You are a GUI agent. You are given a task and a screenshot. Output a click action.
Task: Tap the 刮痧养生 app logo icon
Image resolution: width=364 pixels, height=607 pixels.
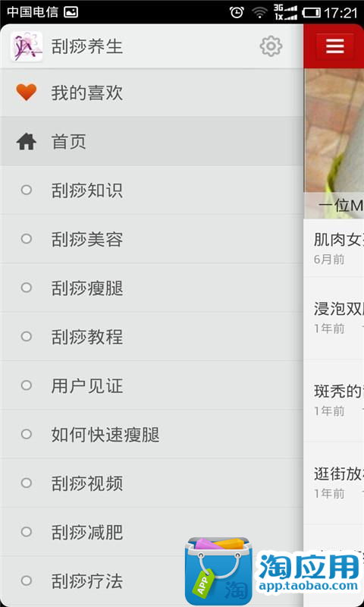coord(27,46)
